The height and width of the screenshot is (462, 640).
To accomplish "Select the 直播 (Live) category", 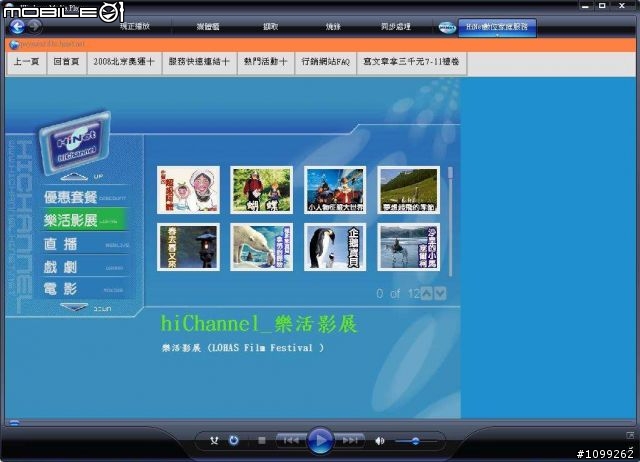I will (x=84, y=244).
